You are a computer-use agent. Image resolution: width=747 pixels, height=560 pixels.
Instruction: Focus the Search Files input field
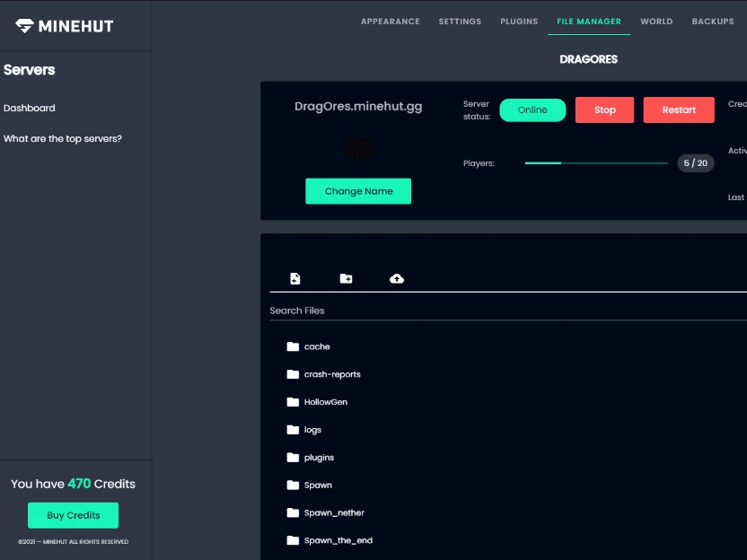tap(508, 311)
